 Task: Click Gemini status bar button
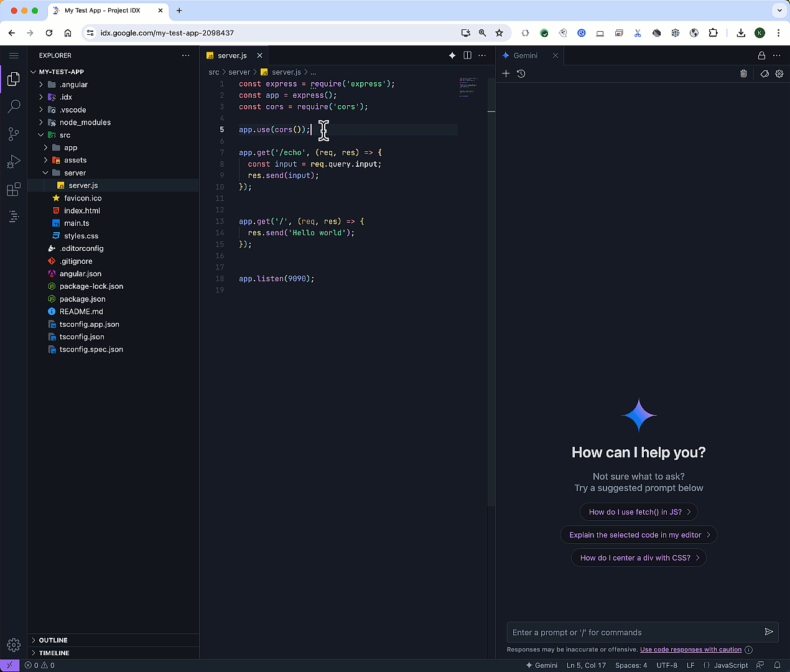pos(542,665)
